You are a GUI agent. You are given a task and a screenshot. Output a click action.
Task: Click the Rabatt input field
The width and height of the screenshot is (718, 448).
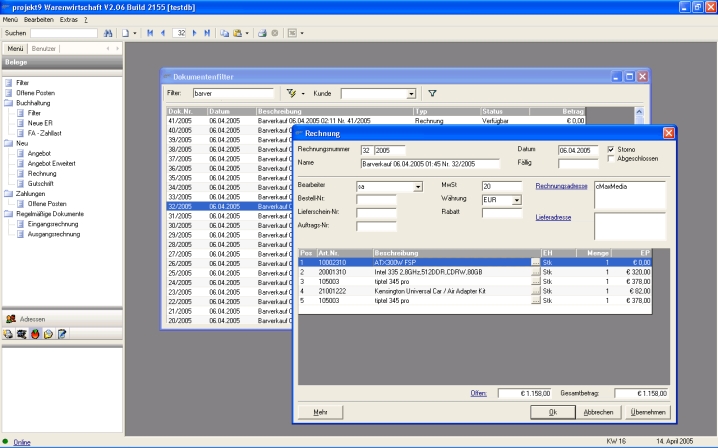[501, 212]
